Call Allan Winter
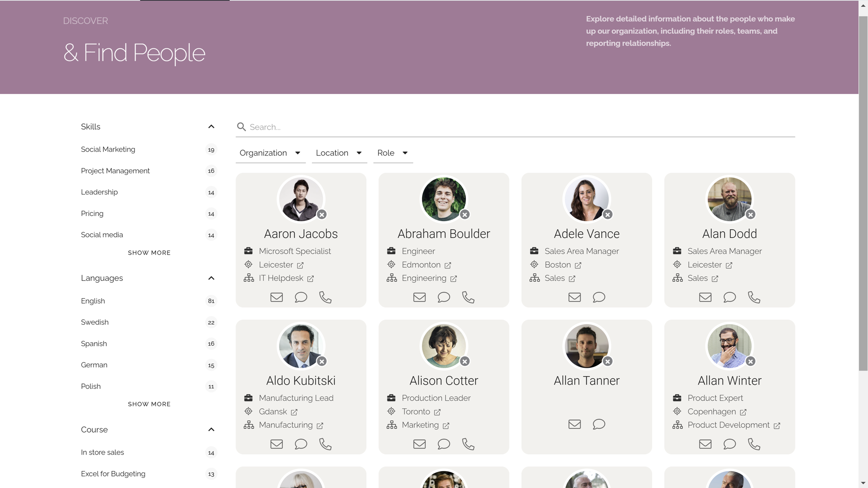The image size is (868, 488). click(x=754, y=444)
